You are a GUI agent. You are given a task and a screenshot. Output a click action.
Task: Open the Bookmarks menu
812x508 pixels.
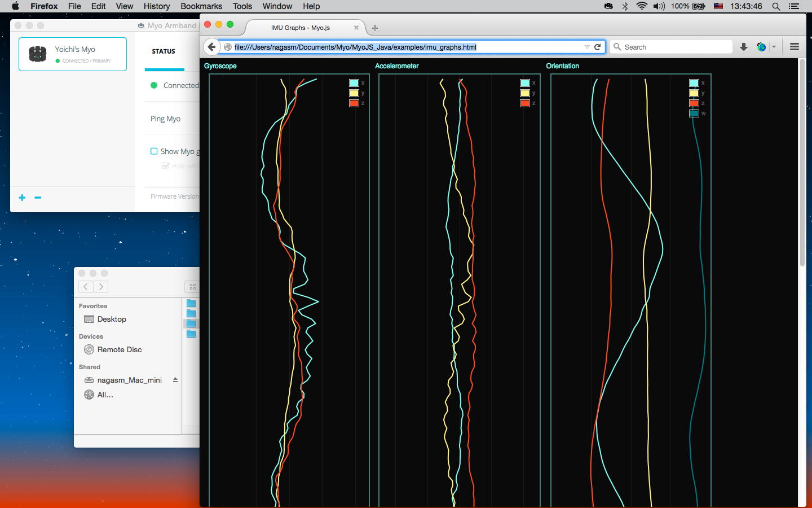(201, 6)
